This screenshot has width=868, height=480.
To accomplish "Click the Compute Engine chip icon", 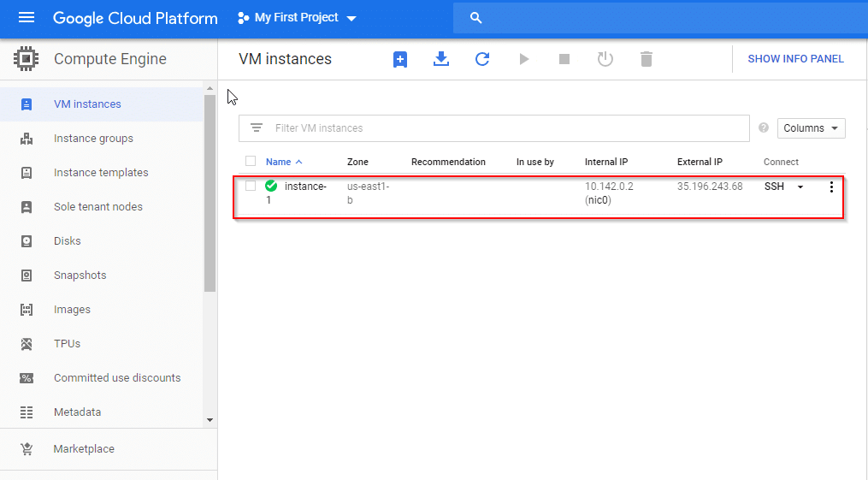I will point(26,59).
